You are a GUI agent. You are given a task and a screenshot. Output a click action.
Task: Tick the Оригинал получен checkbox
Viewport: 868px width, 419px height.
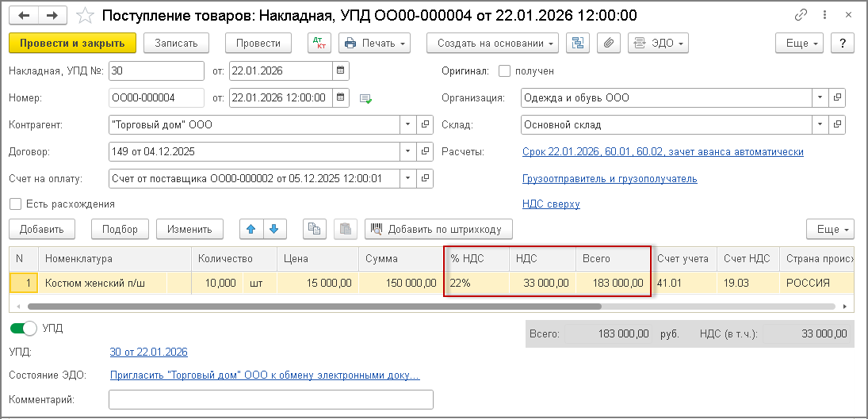coord(503,71)
